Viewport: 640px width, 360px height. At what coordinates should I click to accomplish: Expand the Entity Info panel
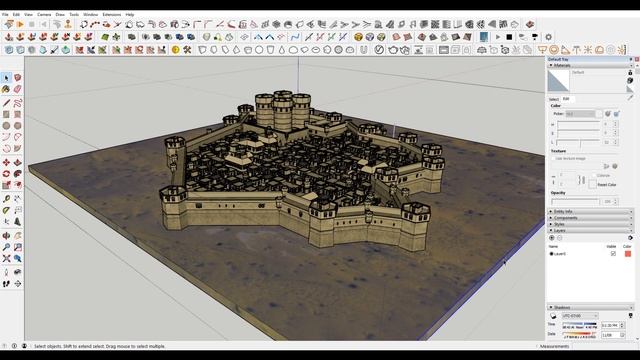click(x=590, y=211)
